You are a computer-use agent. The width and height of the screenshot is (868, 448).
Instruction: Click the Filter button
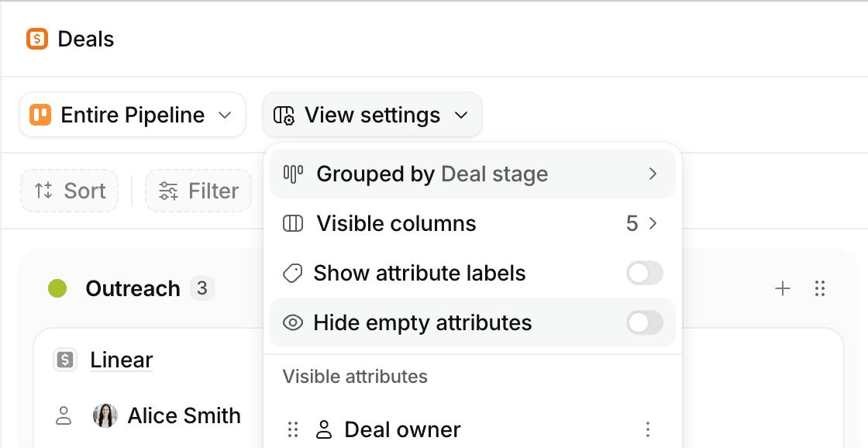pos(198,191)
